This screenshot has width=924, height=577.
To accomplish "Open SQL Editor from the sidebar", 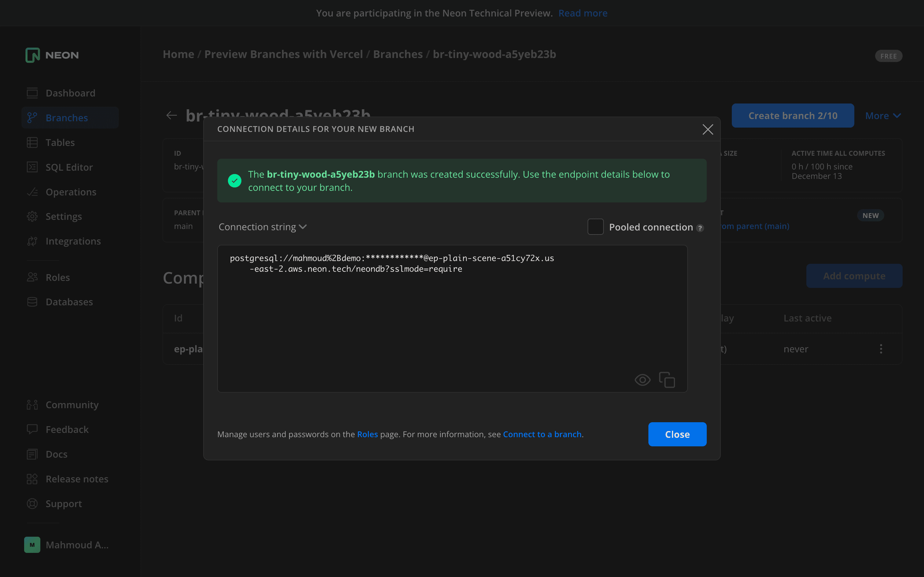I will pos(69,167).
